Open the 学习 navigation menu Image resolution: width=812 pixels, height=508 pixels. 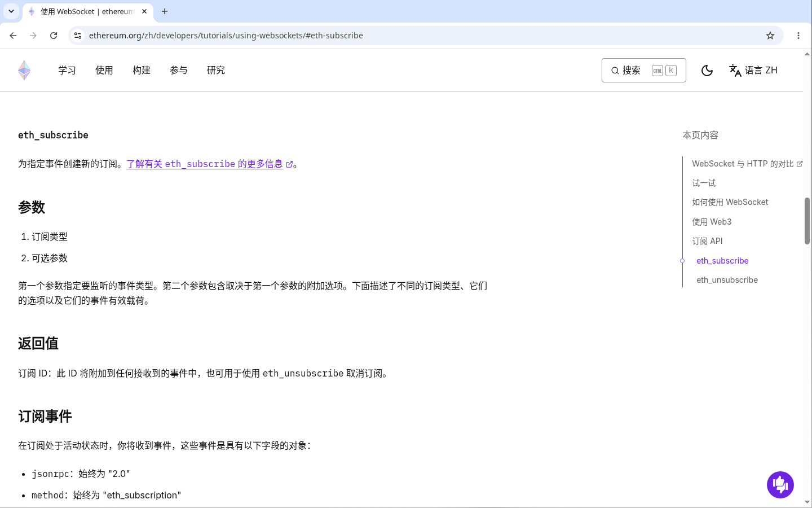click(67, 71)
